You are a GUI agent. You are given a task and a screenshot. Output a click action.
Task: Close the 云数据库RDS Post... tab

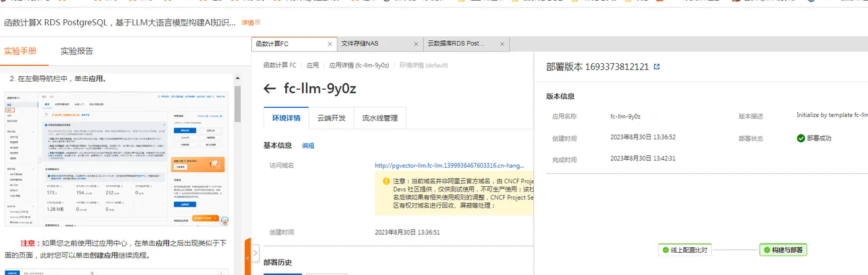pos(502,44)
